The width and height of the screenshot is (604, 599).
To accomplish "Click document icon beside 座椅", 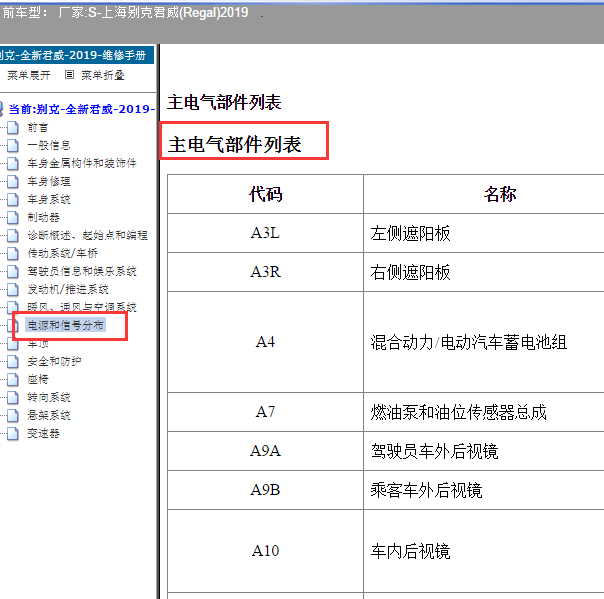I will pos(13,379).
